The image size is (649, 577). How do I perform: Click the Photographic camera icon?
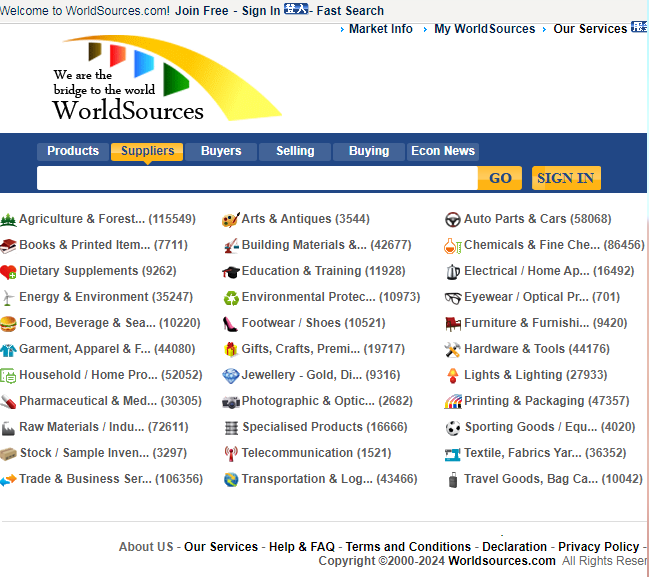[231, 402]
